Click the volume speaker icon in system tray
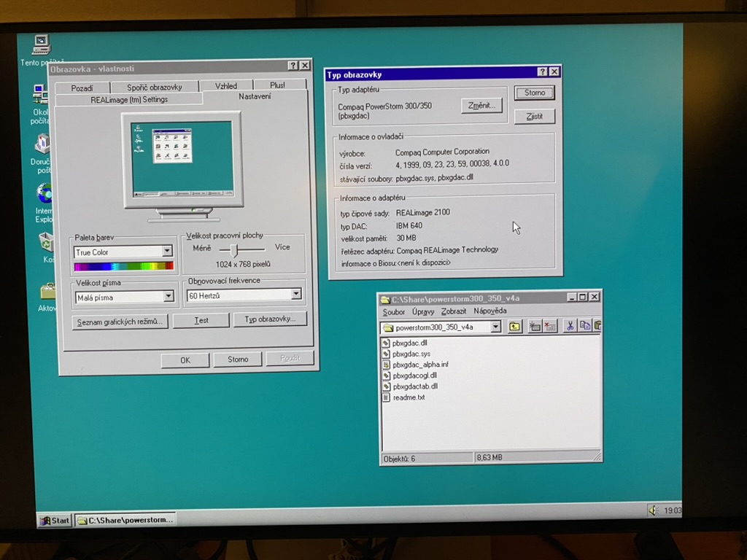This screenshot has width=747, height=560. [653, 510]
